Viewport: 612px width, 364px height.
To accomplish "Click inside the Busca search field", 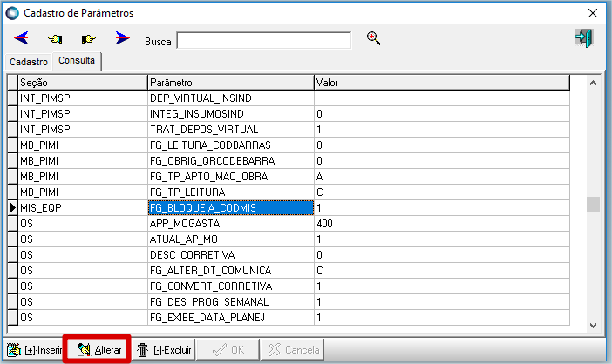I will 264,41.
